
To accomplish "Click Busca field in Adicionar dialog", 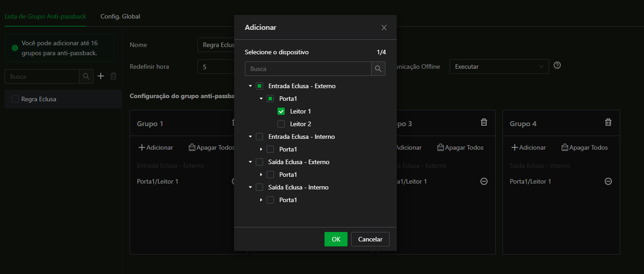I will tap(308, 69).
